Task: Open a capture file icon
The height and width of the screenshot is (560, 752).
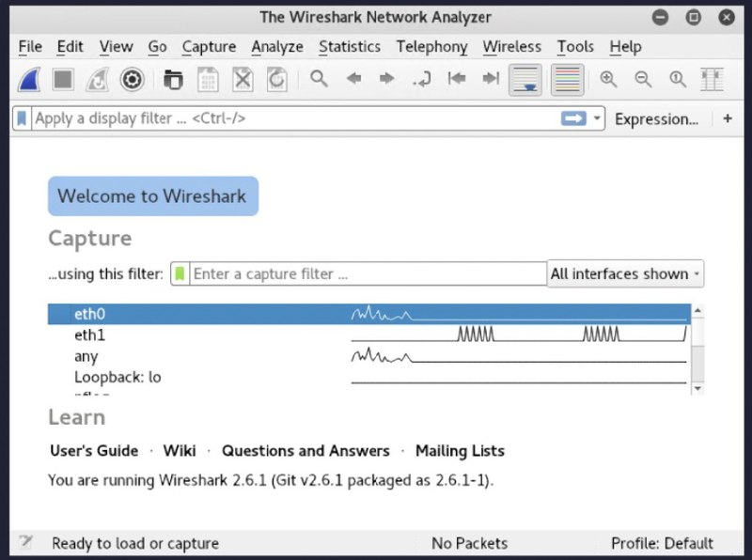Action: (x=173, y=80)
